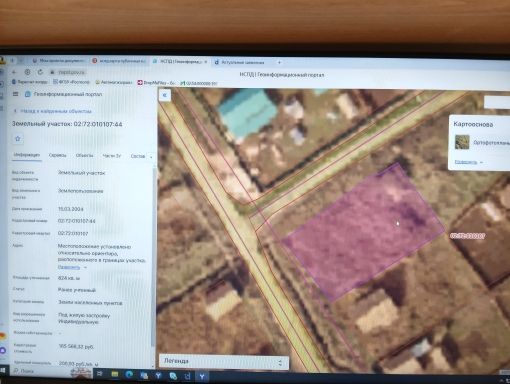
Task: Switch to the Информация tab
Action: (27, 155)
